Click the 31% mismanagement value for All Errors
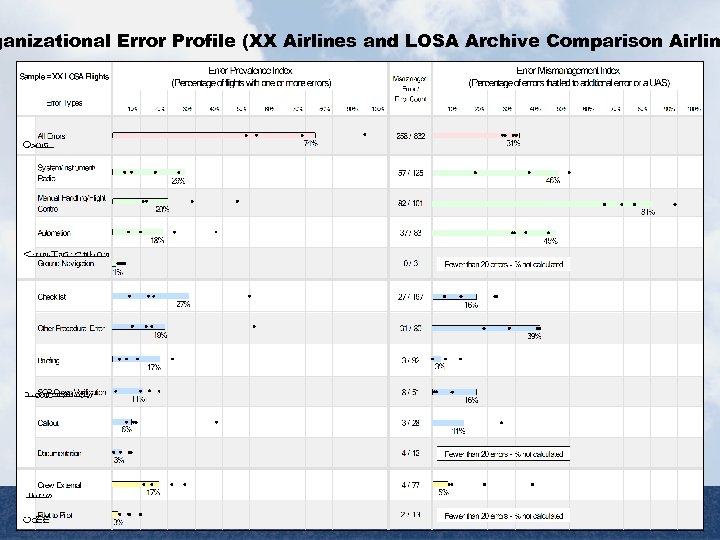This screenshot has height=540, width=720. tap(513, 143)
